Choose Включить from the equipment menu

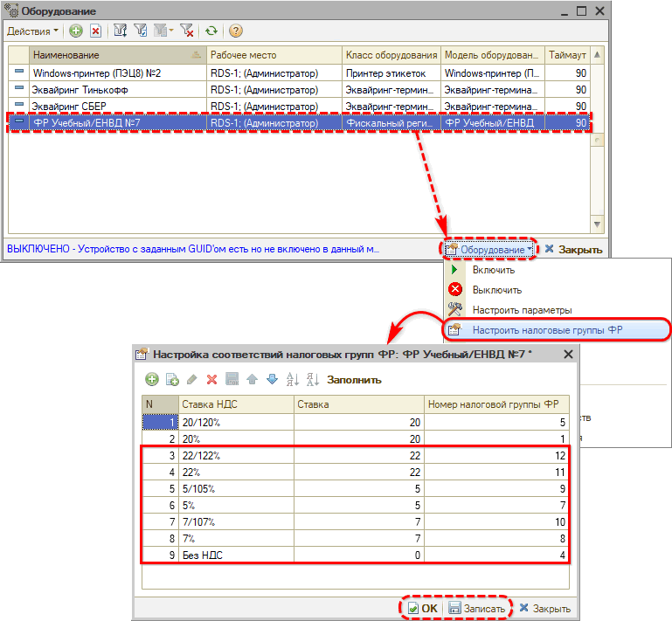(493, 271)
